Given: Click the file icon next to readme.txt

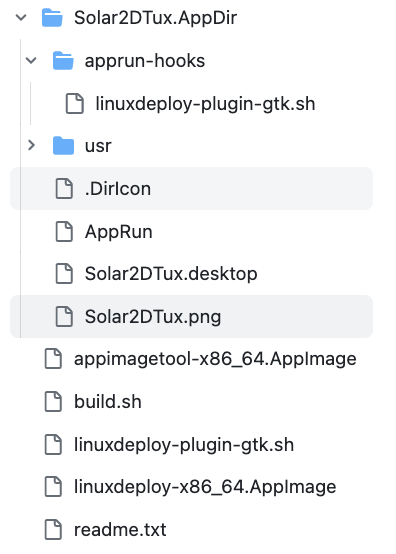Looking at the screenshot, I should pos(53,530).
